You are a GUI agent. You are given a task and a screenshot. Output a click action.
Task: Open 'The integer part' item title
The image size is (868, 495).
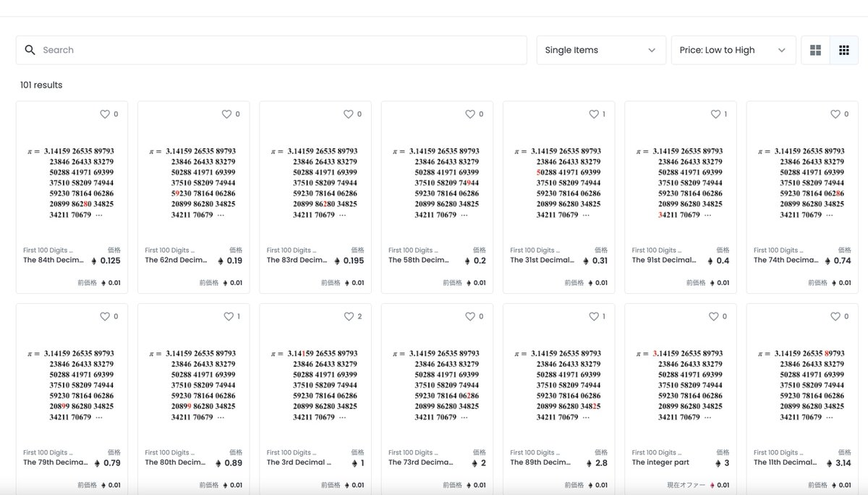660,462
